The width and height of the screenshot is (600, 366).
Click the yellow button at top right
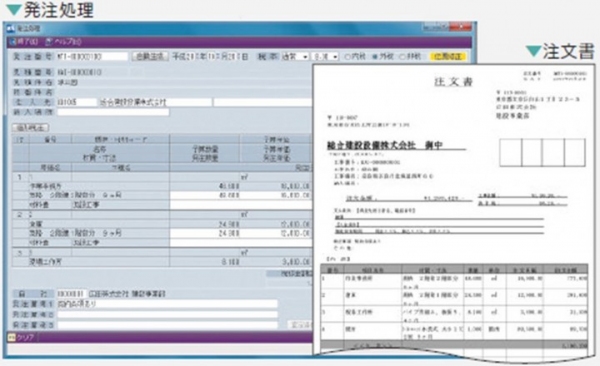pyautogui.click(x=448, y=57)
